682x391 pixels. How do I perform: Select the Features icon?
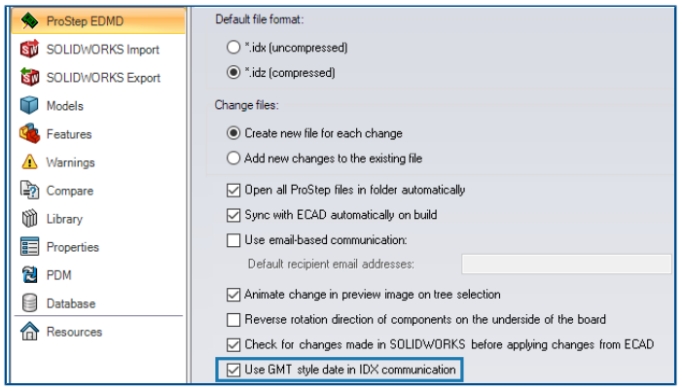click(30, 134)
